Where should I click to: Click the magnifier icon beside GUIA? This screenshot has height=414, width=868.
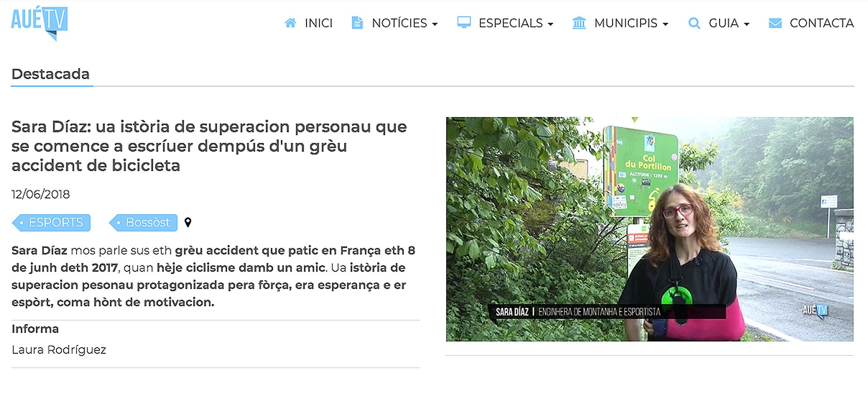tap(694, 23)
